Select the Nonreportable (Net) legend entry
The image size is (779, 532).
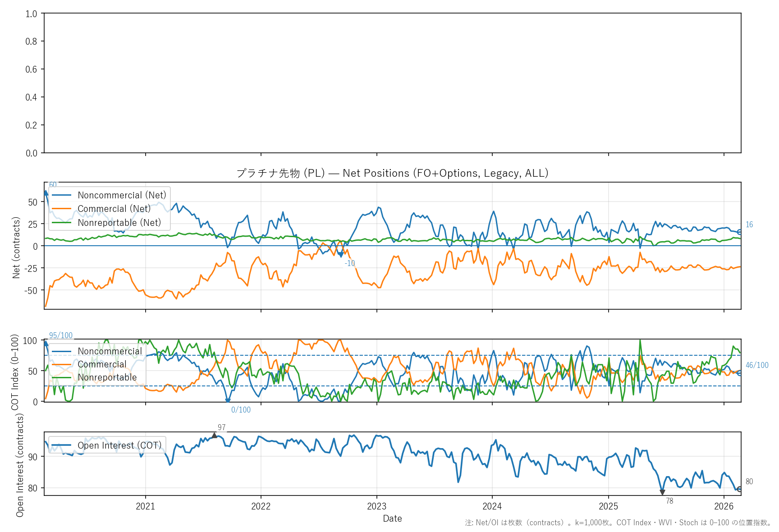pyautogui.click(x=119, y=223)
